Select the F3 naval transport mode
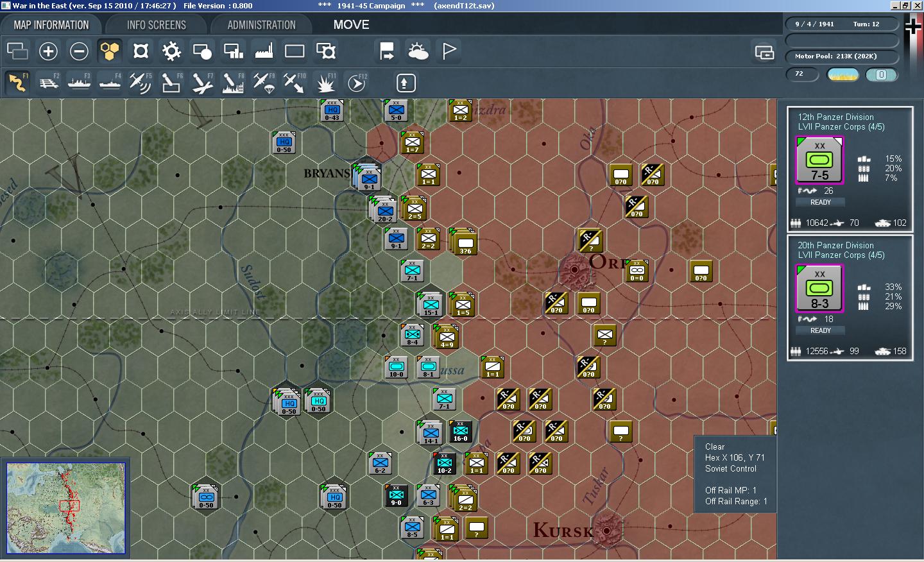 (x=79, y=82)
